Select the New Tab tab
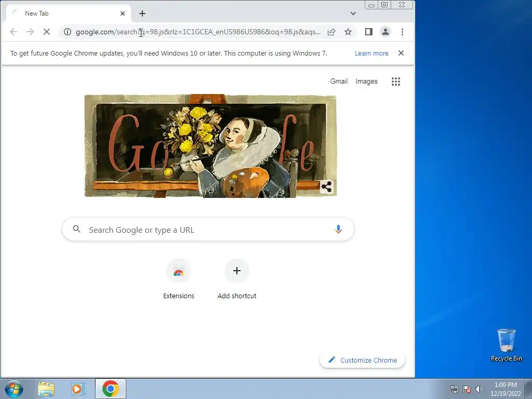532x399 pixels. (68, 14)
